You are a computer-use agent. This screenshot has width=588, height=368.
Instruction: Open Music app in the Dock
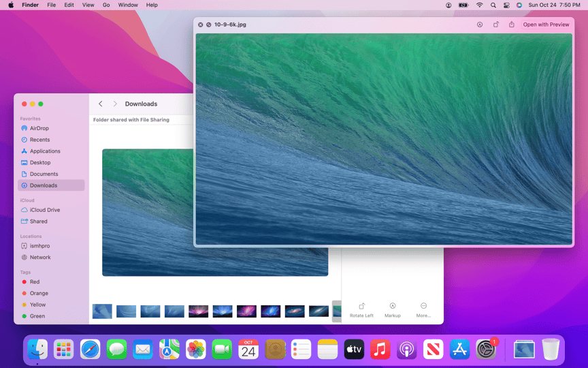380,349
